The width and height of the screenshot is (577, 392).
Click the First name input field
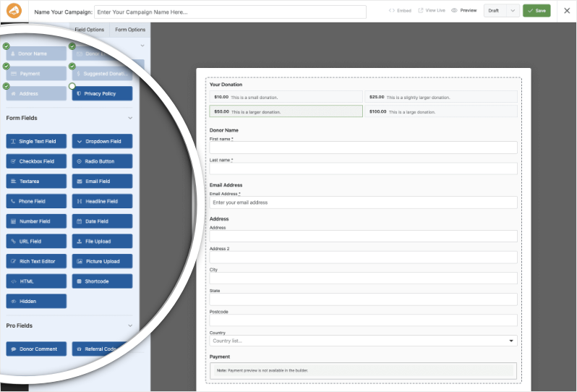[363, 148]
